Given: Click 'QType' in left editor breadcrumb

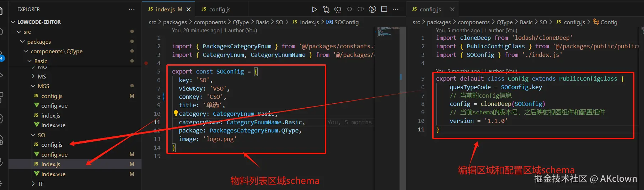Looking at the screenshot, I should (241, 22).
